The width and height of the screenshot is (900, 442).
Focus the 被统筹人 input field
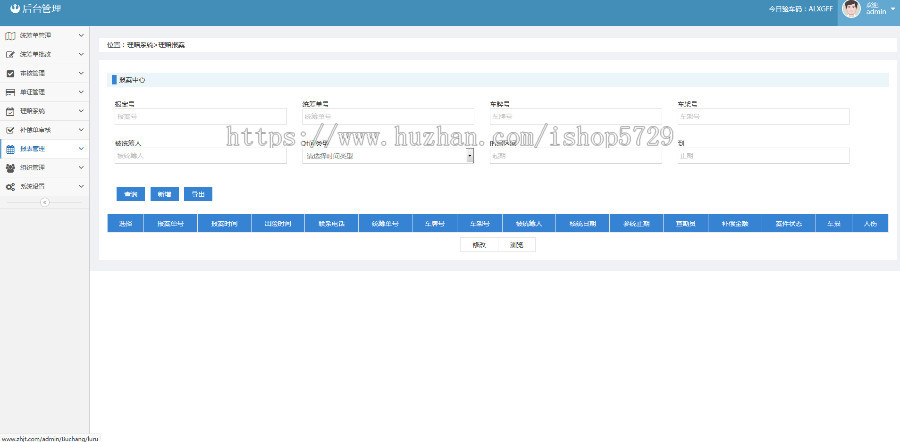click(200, 156)
